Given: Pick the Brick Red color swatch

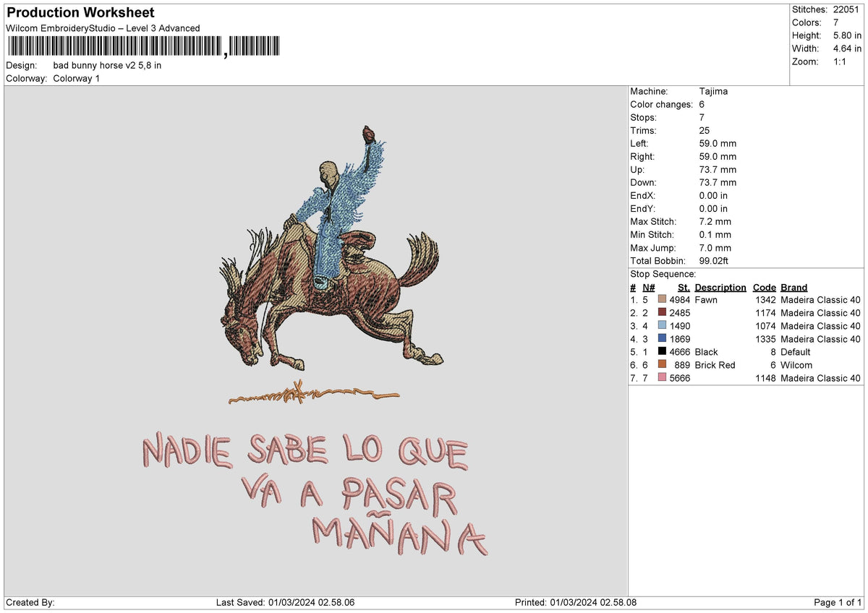Looking at the screenshot, I should pos(662,365).
